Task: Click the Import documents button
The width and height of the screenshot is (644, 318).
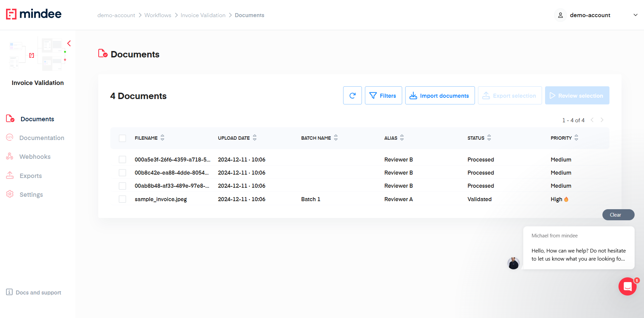Action: point(440,96)
